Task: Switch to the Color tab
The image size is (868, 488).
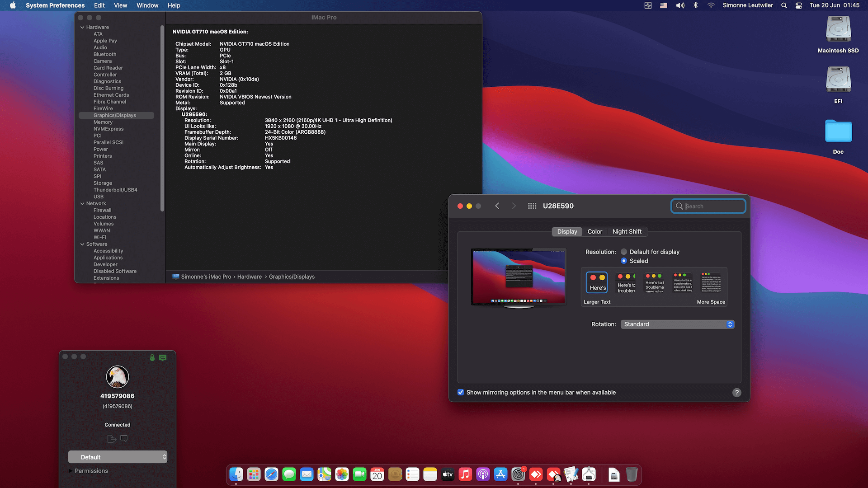Action: pyautogui.click(x=594, y=231)
